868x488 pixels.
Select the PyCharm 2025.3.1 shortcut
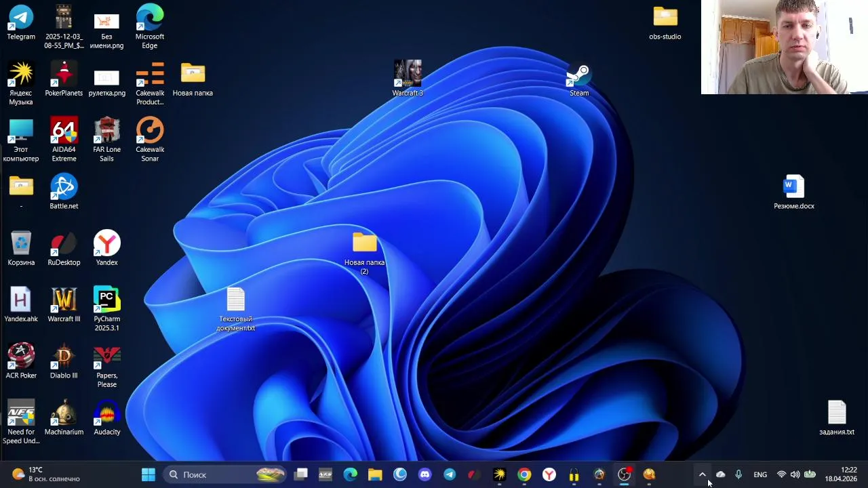tap(106, 310)
